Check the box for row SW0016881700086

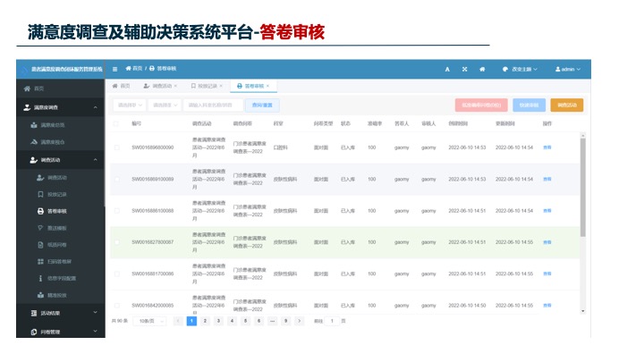(117, 274)
